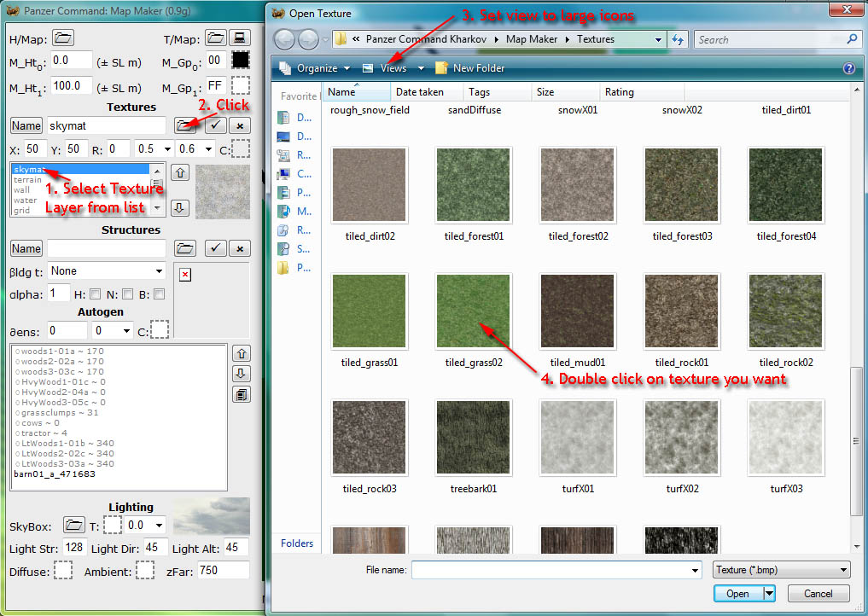868x616 pixels.
Task: Open the Music favorite link icon
Action: coord(283,211)
